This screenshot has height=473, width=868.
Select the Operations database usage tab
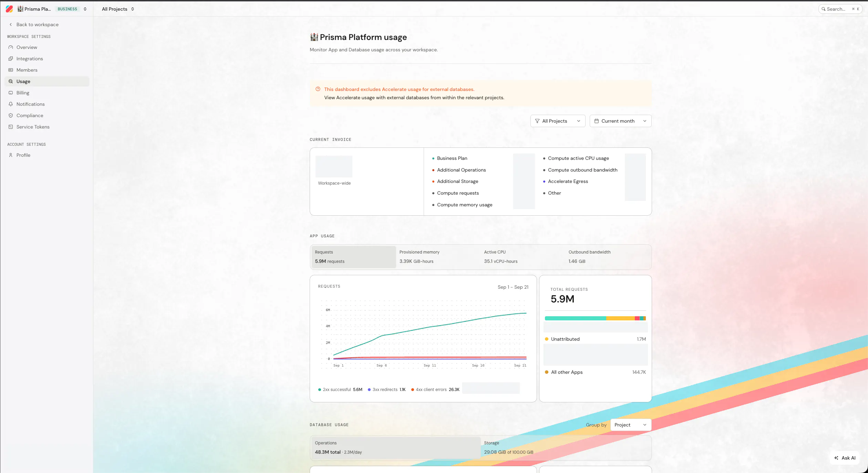[x=396, y=448]
